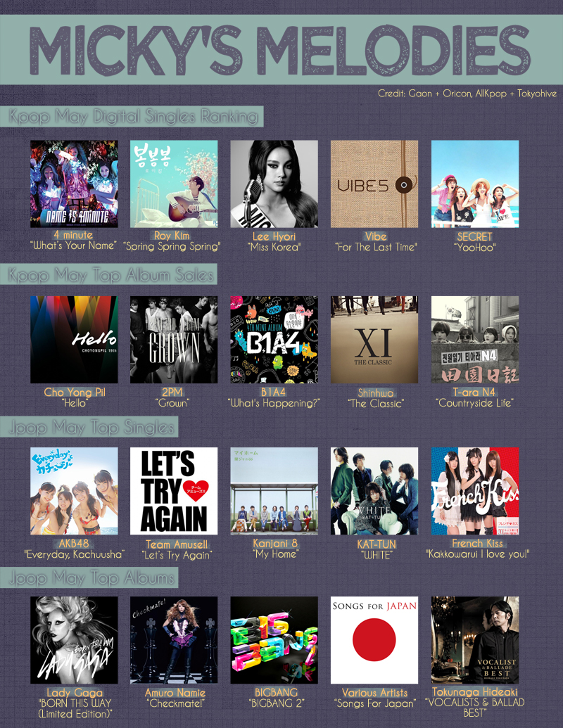563x728 pixels.
Task: Click the Kpop May Digital Singles Ranking heading
Action: [132, 116]
